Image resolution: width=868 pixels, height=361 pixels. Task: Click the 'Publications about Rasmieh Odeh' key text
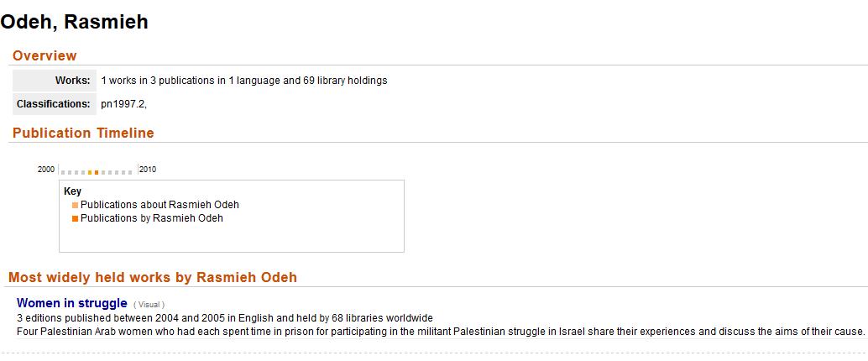coord(159,205)
